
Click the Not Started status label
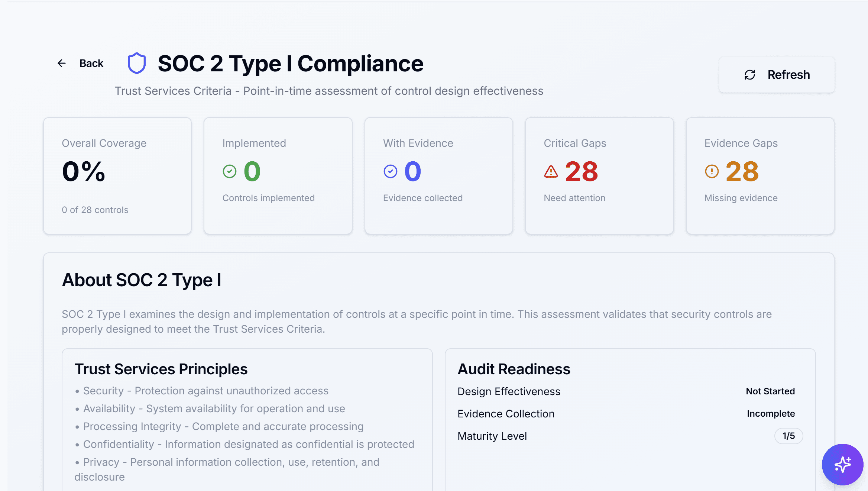point(770,391)
